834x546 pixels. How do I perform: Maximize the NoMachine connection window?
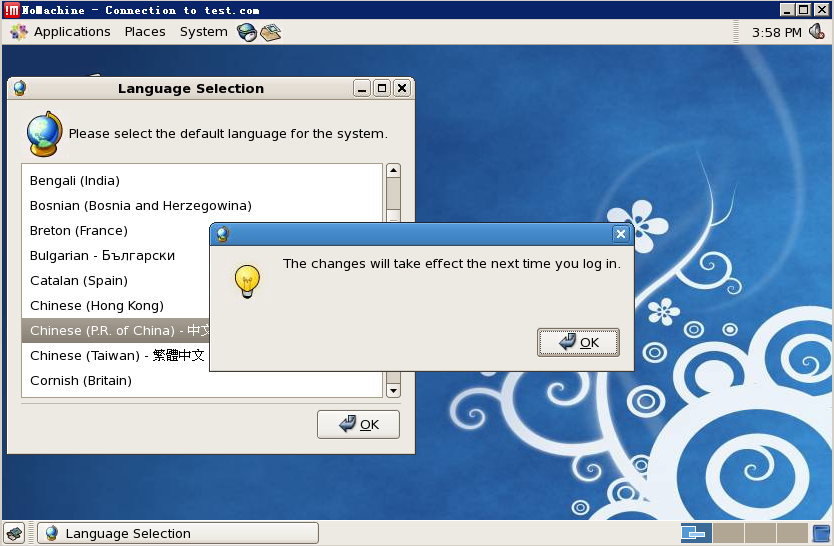point(804,10)
